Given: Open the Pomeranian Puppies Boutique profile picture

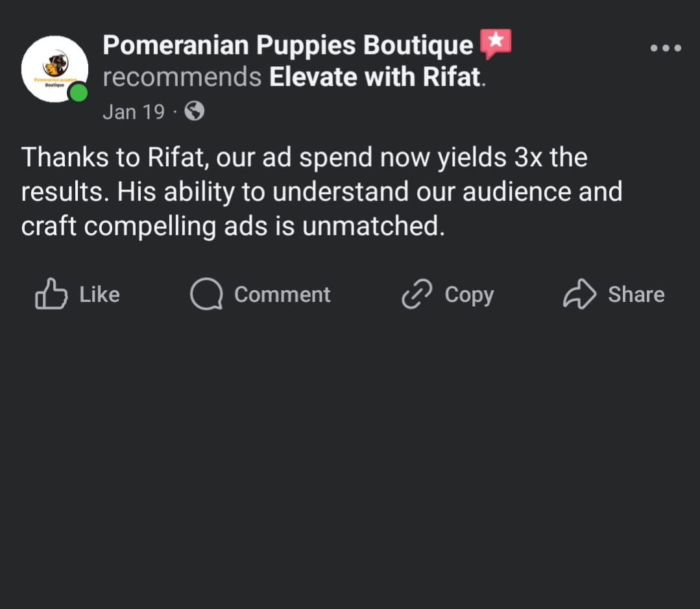Looking at the screenshot, I should click(x=54, y=69).
